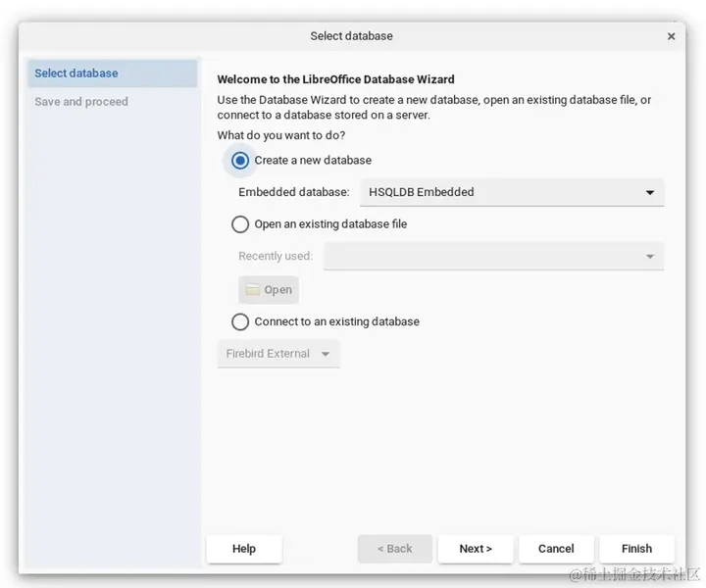Cancel the Database Wizard

[556, 549]
